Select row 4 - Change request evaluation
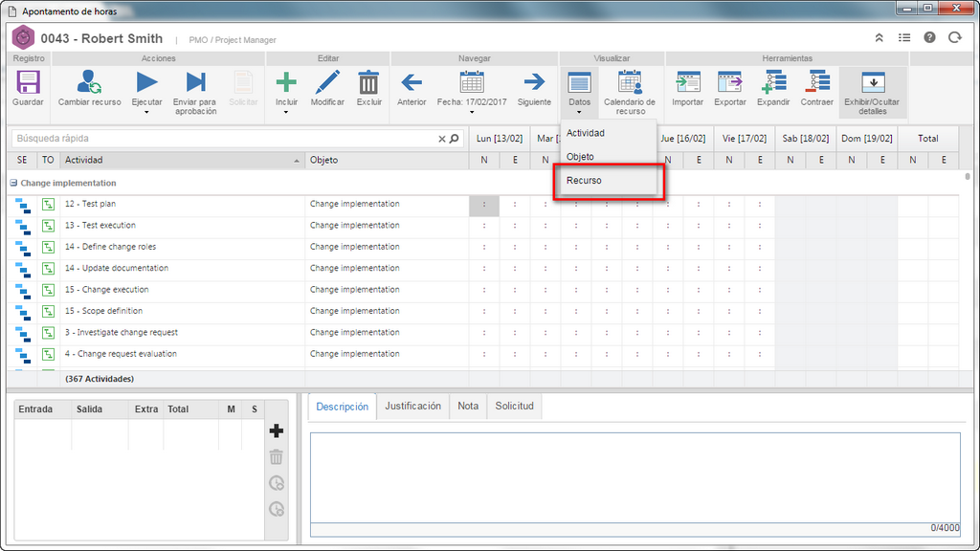The height and width of the screenshot is (551, 980). click(482, 354)
